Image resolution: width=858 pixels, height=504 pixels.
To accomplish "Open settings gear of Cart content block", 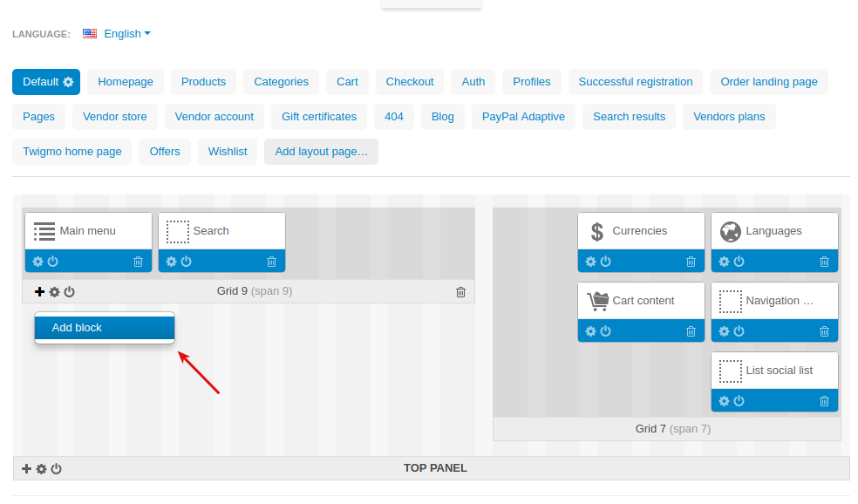I will [x=590, y=331].
